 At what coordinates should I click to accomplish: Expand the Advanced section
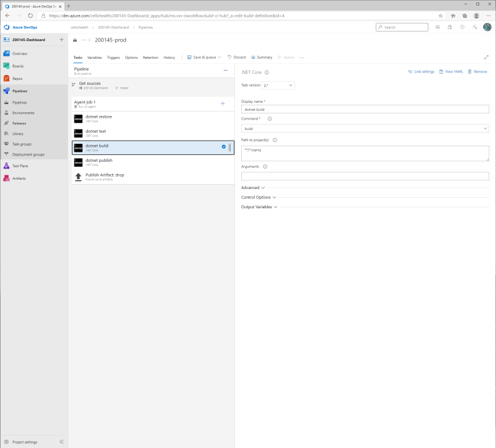253,188
